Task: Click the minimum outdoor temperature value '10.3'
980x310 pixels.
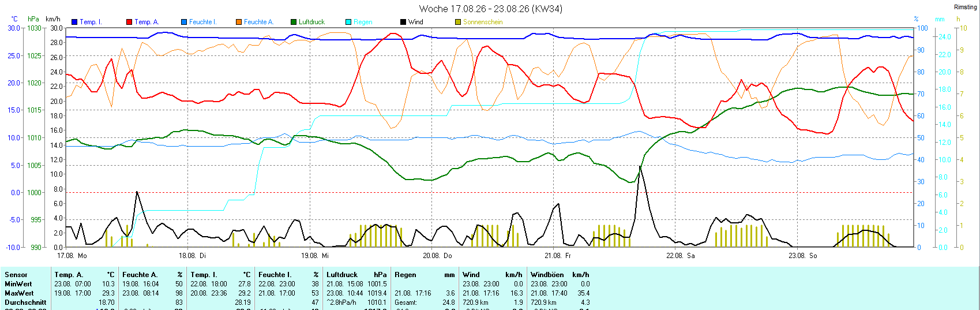Action: click(108, 284)
